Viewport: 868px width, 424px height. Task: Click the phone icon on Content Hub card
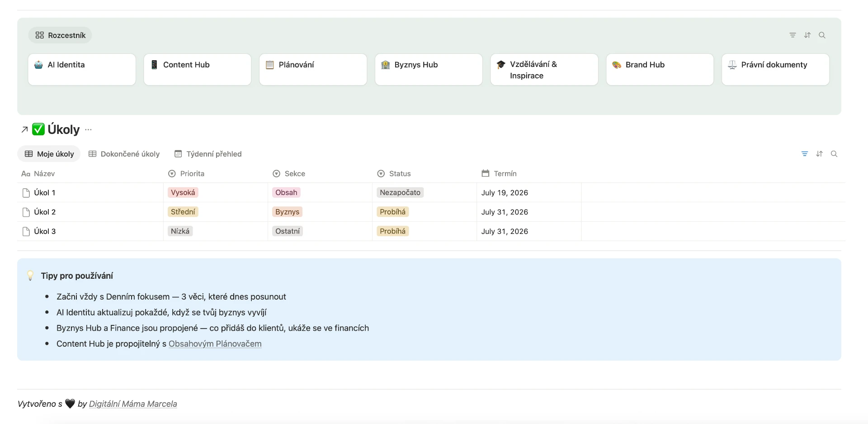coord(154,65)
